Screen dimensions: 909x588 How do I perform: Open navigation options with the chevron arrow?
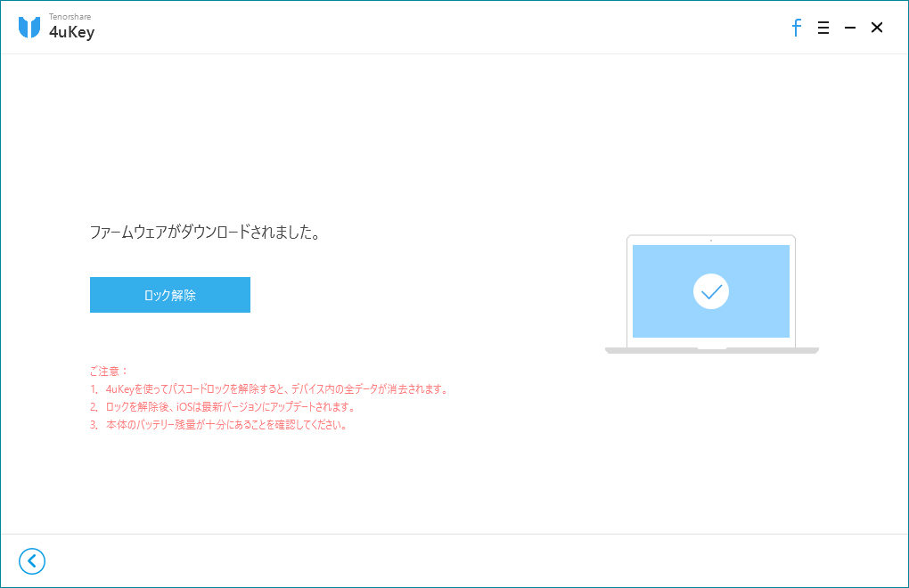tap(32, 561)
